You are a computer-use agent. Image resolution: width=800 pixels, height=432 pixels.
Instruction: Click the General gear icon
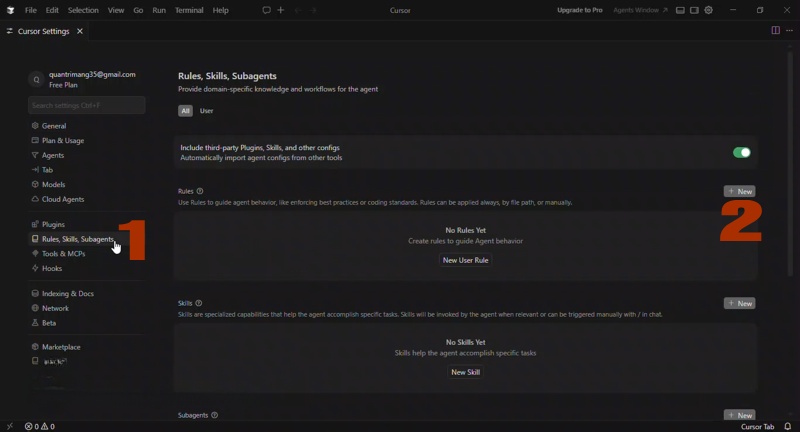35,125
